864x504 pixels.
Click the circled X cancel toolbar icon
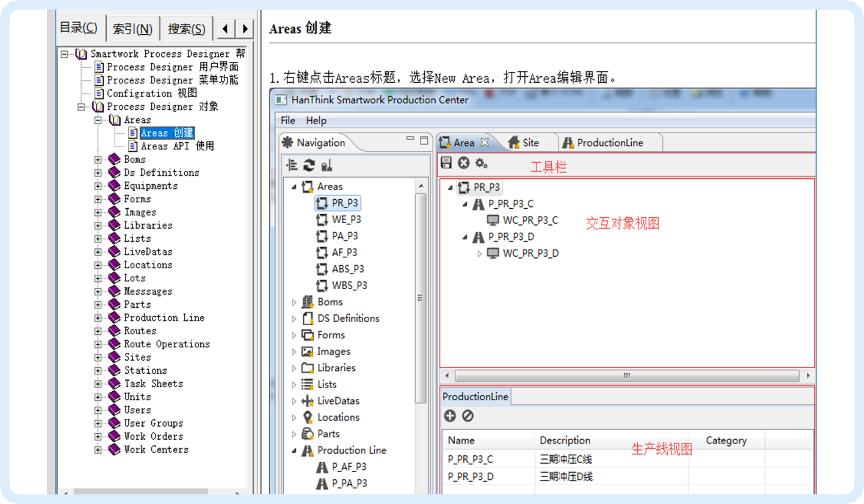click(x=463, y=163)
